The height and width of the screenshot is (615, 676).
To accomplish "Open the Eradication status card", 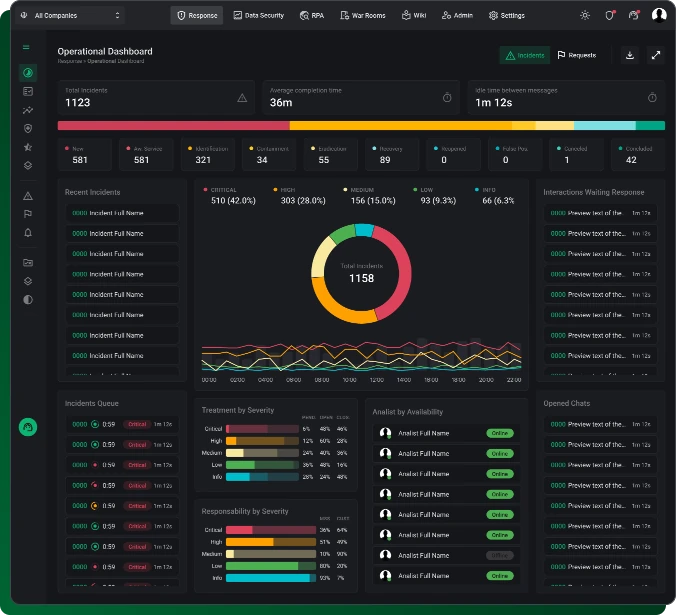I will pos(331,155).
